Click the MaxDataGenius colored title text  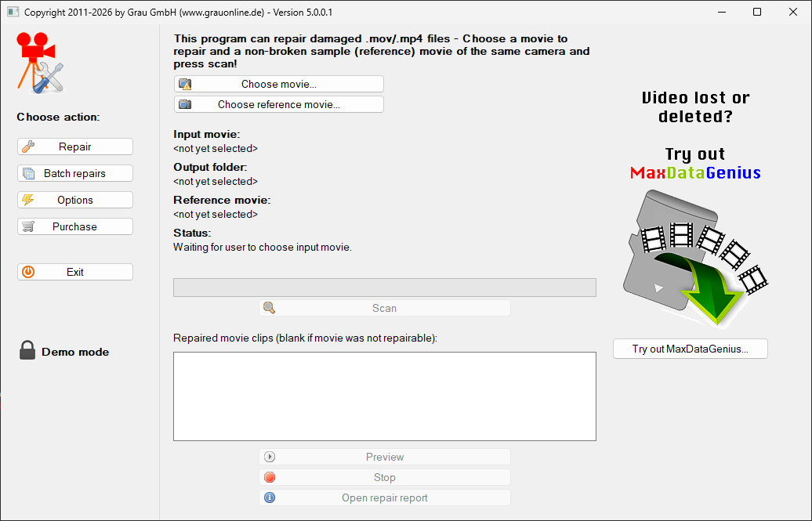695,172
